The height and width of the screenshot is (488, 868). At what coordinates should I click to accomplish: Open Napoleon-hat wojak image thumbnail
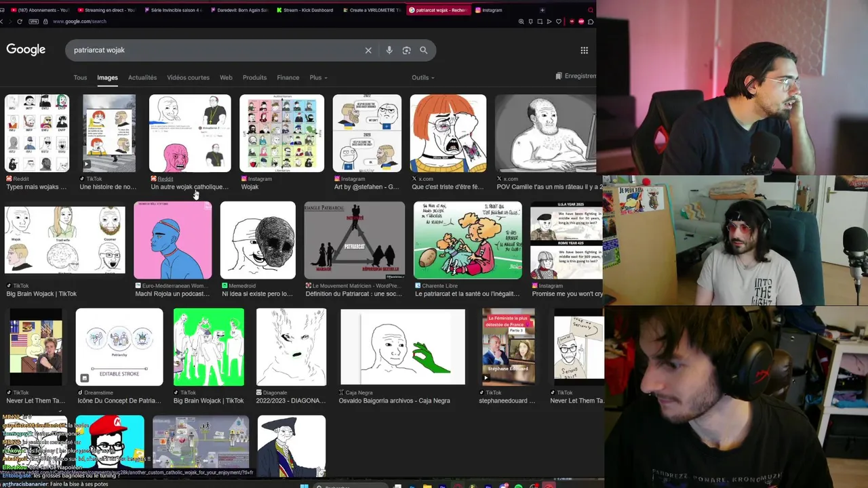tap(292, 447)
